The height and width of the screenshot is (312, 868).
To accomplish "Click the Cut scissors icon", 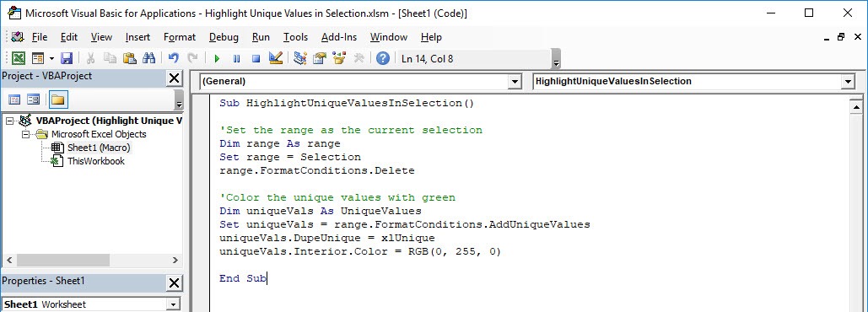I will [x=91, y=59].
